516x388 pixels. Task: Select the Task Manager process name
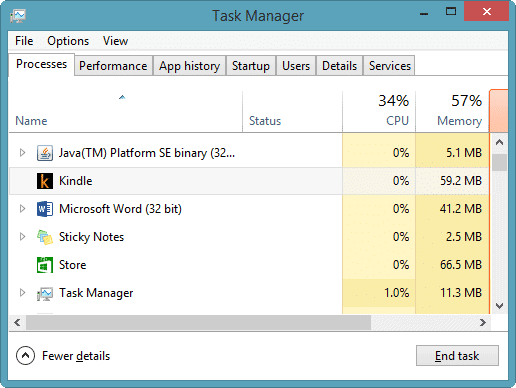pyautogui.click(x=96, y=293)
